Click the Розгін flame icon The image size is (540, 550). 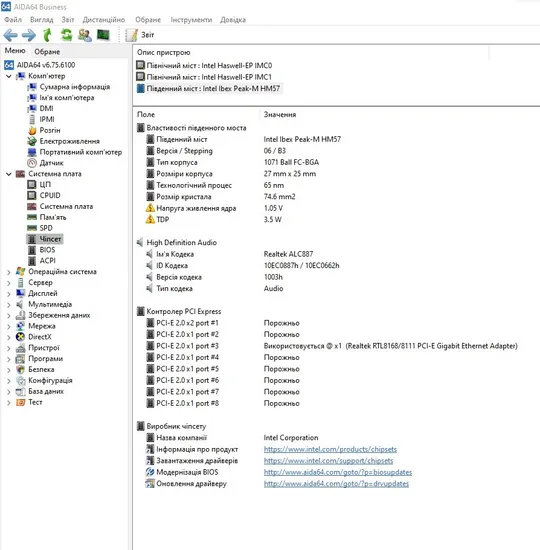point(32,130)
